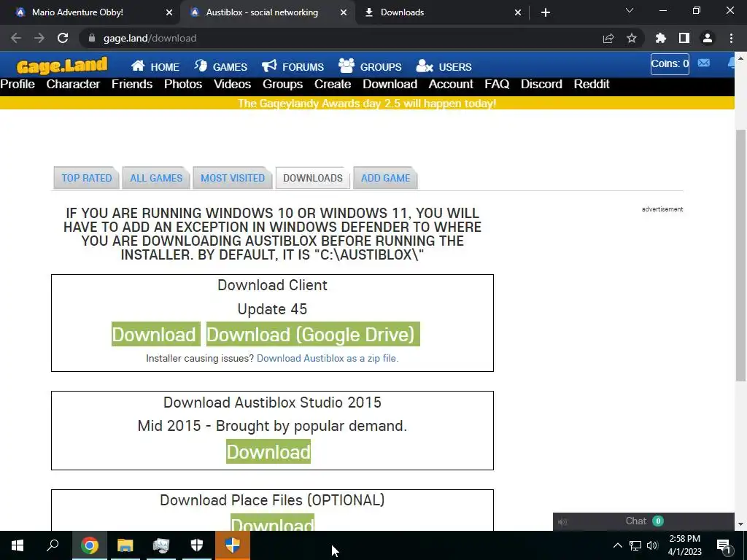The image size is (747, 560).
Task: Click Download button for client Update 45
Action: pos(156,334)
